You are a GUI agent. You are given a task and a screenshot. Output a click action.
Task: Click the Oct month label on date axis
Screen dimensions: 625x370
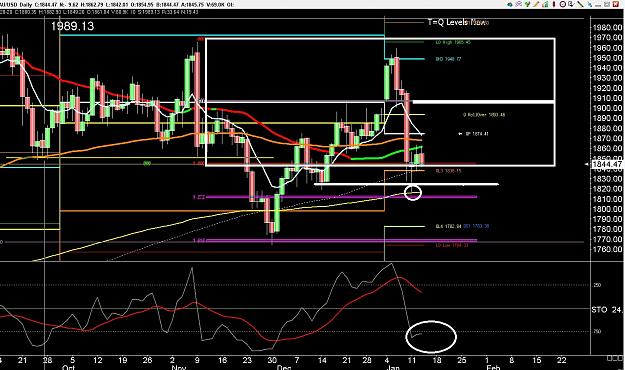[69, 367]
